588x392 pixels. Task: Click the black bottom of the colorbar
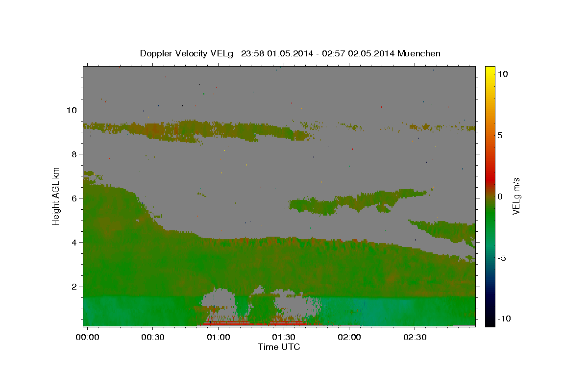tap(490, 321)
